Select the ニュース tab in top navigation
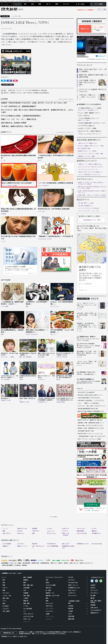Screen dimensions: 108x644 17,4
